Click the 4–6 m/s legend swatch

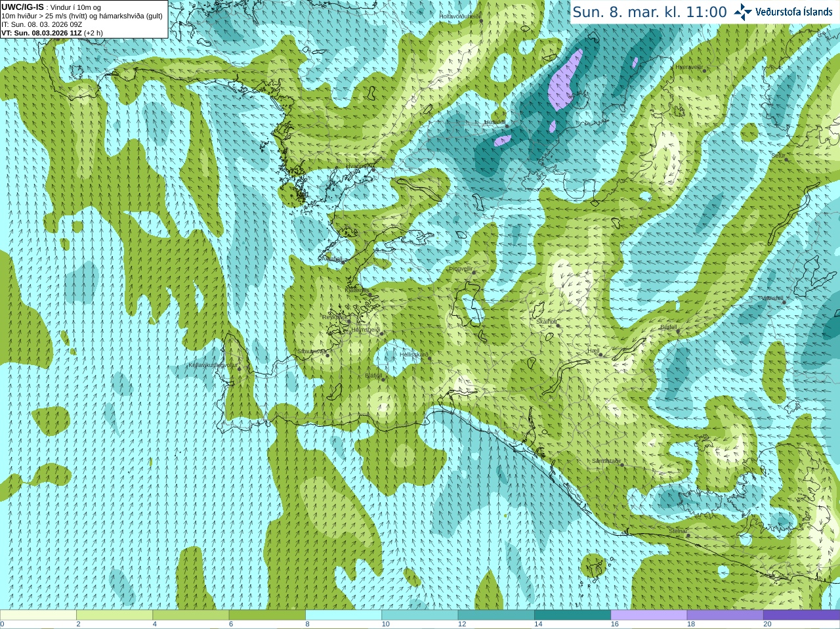click(191, 615)
